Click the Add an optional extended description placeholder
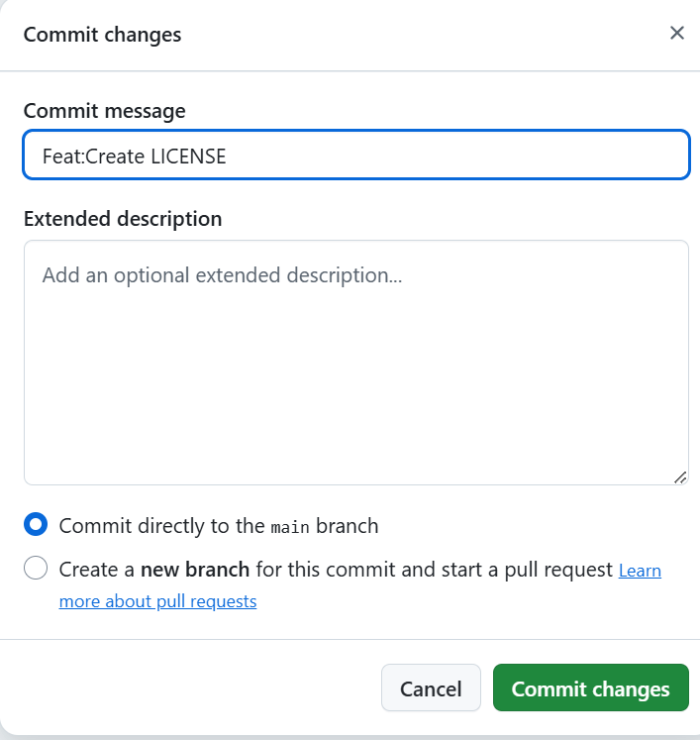This screenshot has width=700, height=740. (x=222, y=275)
